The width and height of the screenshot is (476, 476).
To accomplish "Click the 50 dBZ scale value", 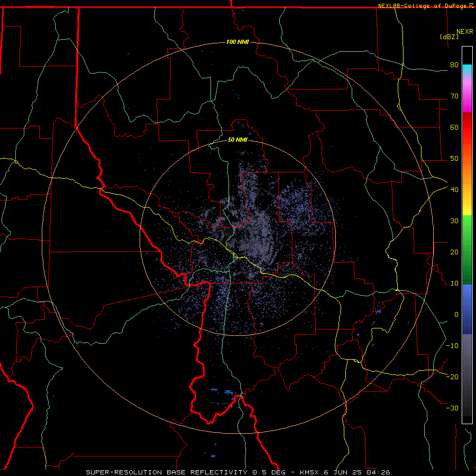I will [454, 159].
